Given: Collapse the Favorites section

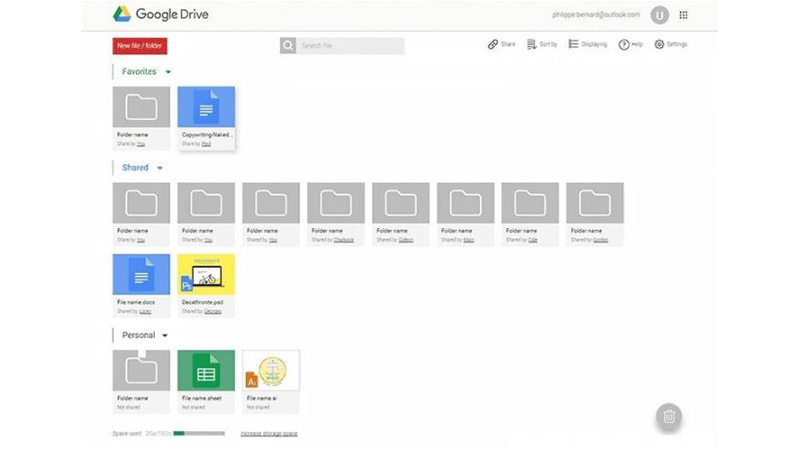Looking at the screenshot, I should (x=169, y=72).
